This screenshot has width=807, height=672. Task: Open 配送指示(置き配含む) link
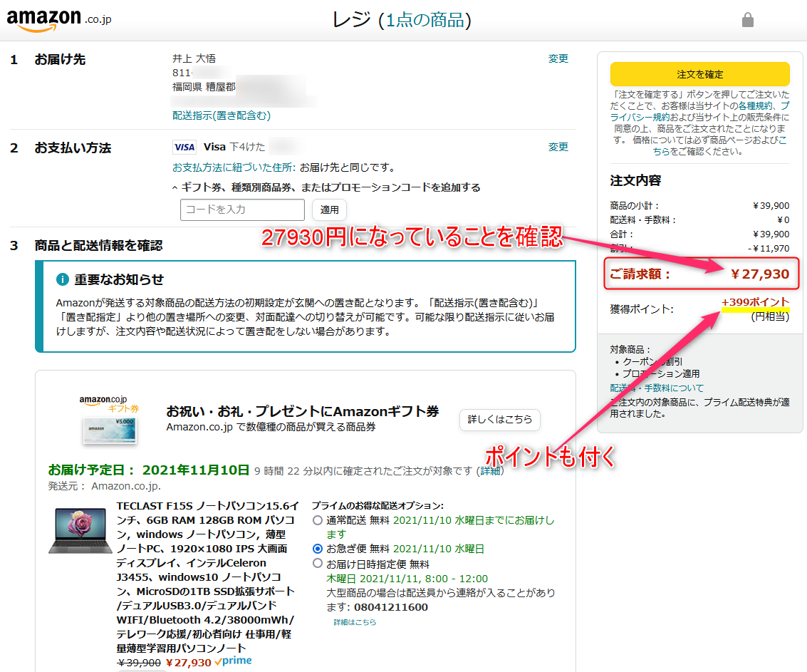(222, 115)
